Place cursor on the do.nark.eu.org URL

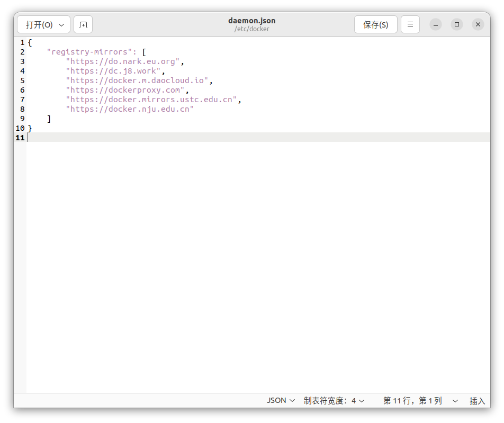click(x=123, y=61)
